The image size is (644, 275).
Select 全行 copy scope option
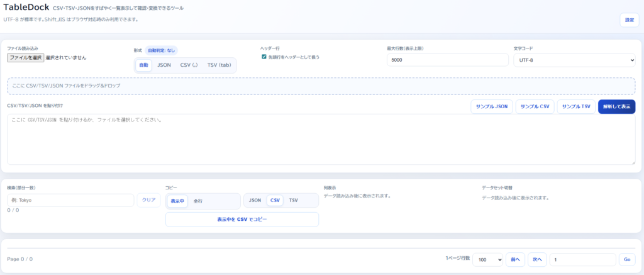[198, 201]
